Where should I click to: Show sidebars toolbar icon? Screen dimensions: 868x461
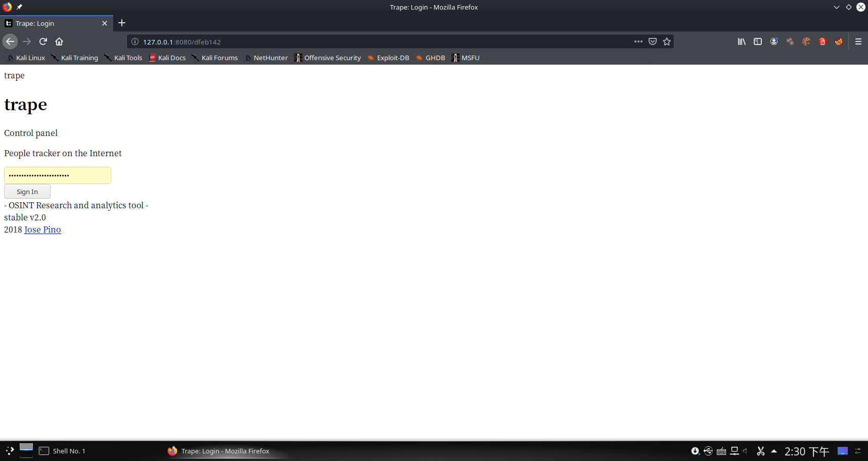pos(758,41)
